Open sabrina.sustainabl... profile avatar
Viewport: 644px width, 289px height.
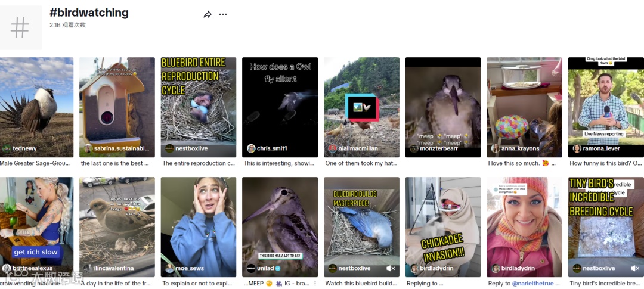click(x=88, y=148)
